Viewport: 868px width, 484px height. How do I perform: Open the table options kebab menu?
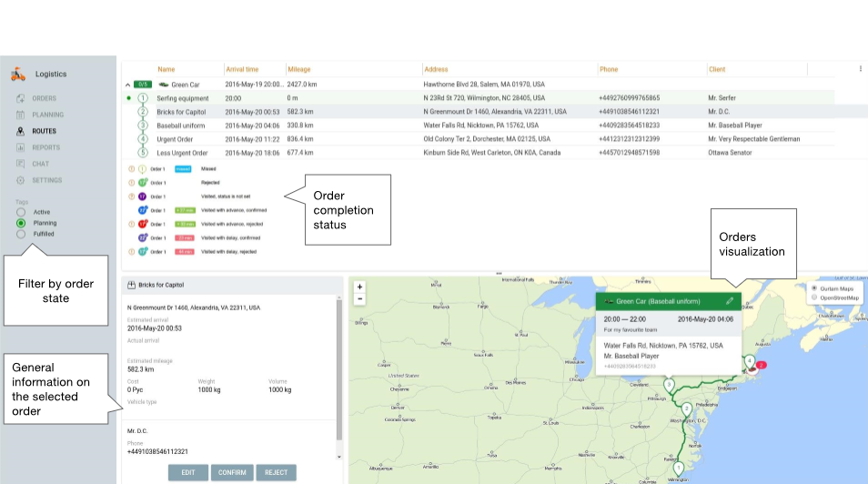[x=860, y=69]
